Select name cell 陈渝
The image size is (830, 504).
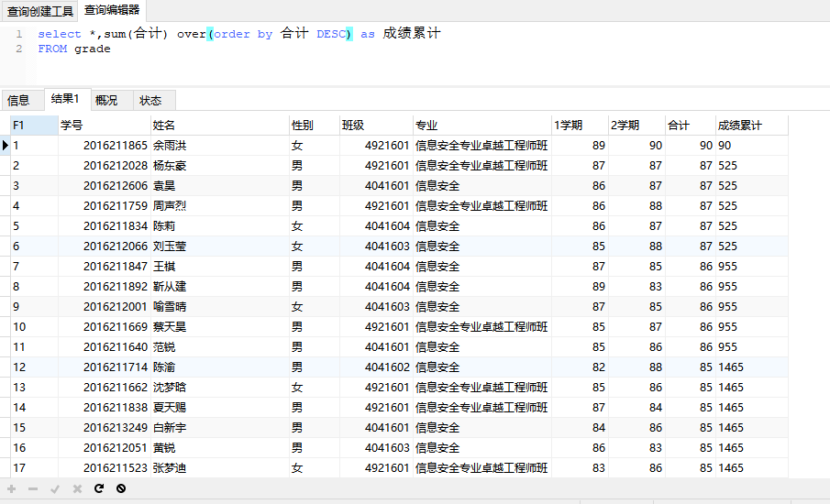[x=220, y=367]
